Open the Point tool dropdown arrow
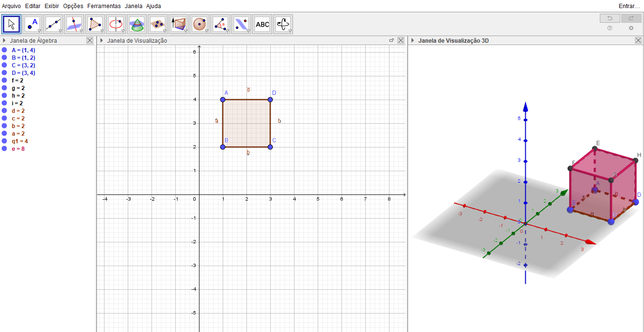Image resolution: width=644 pixels, height=332 pixels. click(x=39, y=31)
